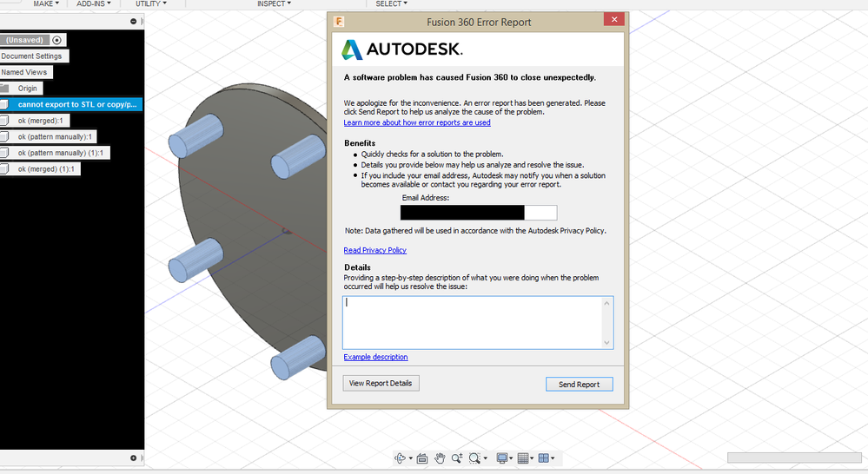Select the Zoom Window magnifier tool
Image resolution: width=868 pixels, height=474 pixels.
(474, 458)
